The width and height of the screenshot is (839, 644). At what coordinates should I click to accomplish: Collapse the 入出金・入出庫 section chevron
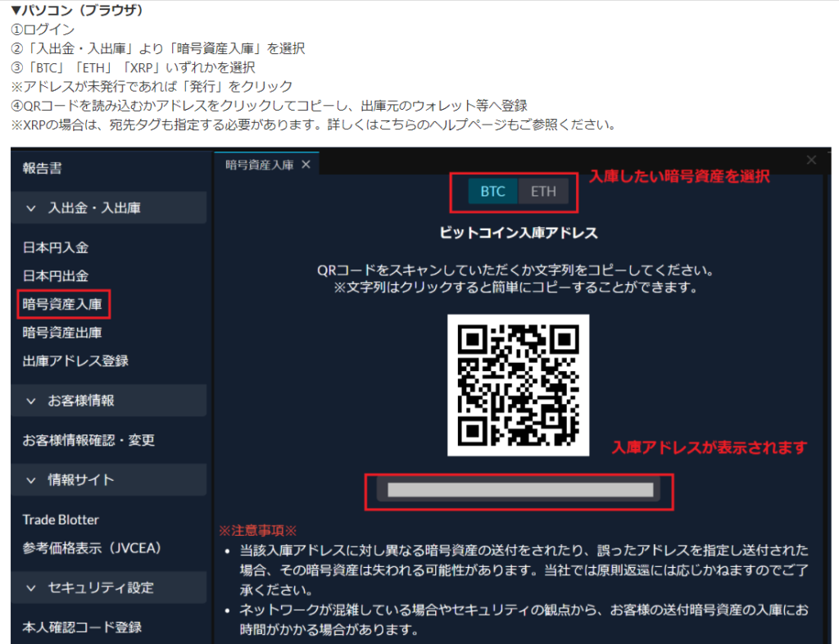pos(31,208)
